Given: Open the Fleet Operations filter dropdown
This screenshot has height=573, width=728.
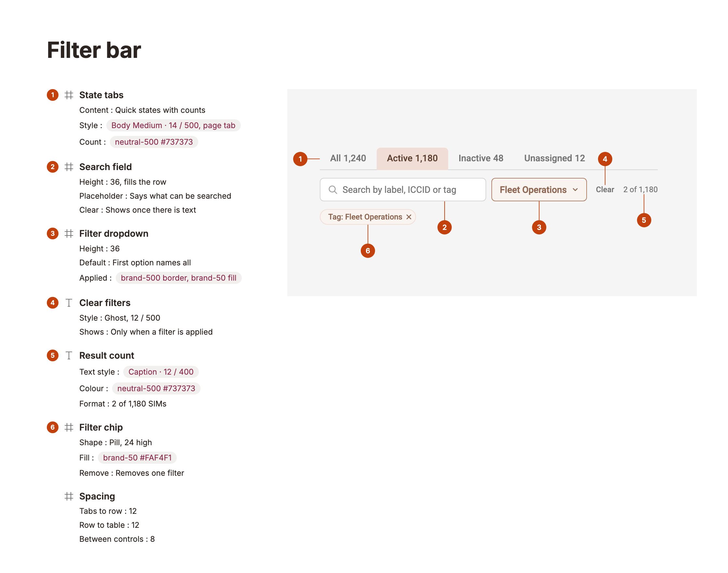Looking at the screenshot, I should 539,190.
